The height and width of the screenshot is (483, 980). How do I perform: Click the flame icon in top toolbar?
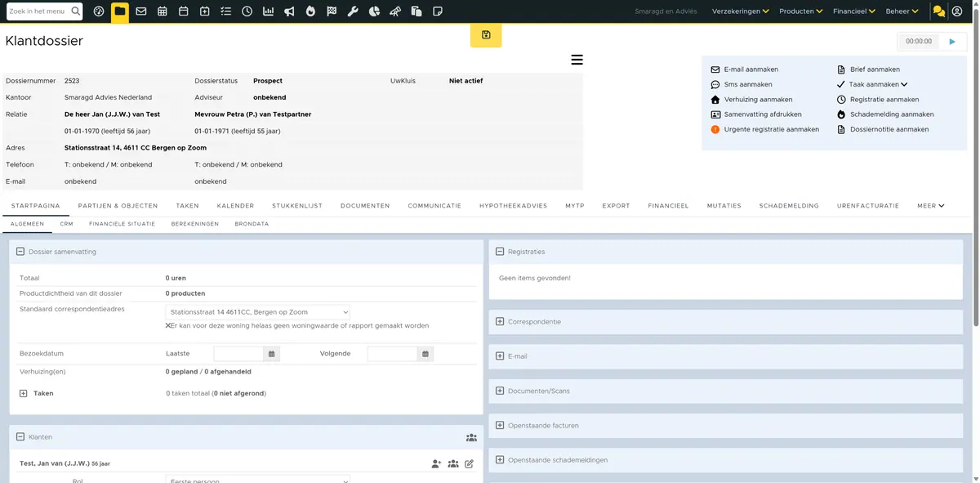310,11
